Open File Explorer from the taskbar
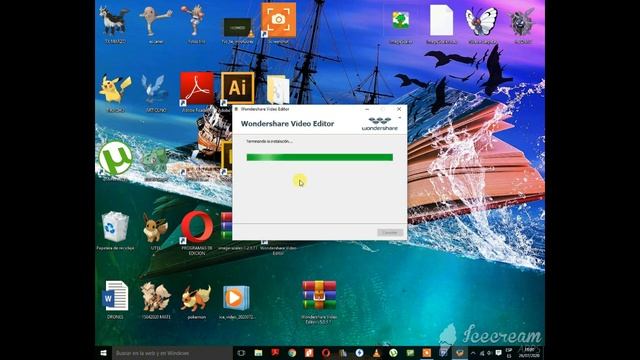Image resolution: width=640 pixels, height=360 pixels. click(258, 353)
